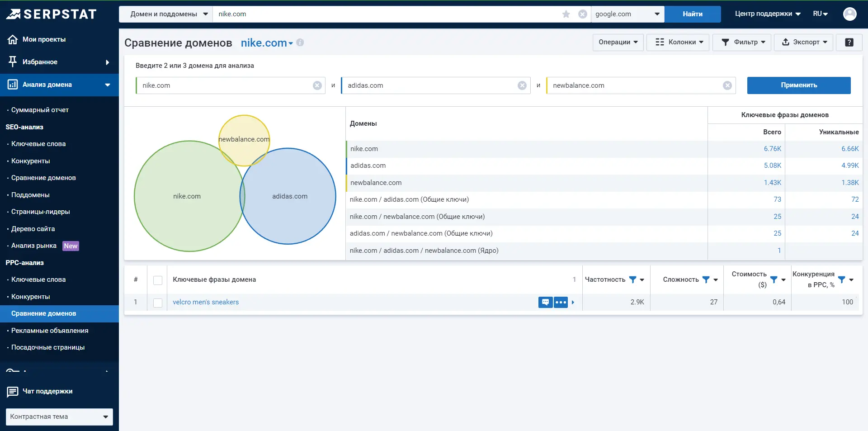Screen dimensions: 868x431
Task: Click the Частотность column filter icon
Action: coord(633,279)
